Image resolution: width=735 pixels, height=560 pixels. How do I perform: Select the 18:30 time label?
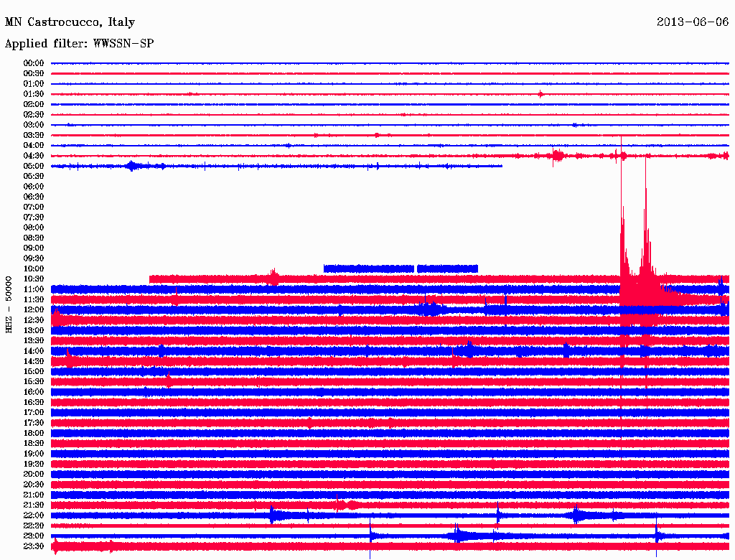tap(34, 443)
